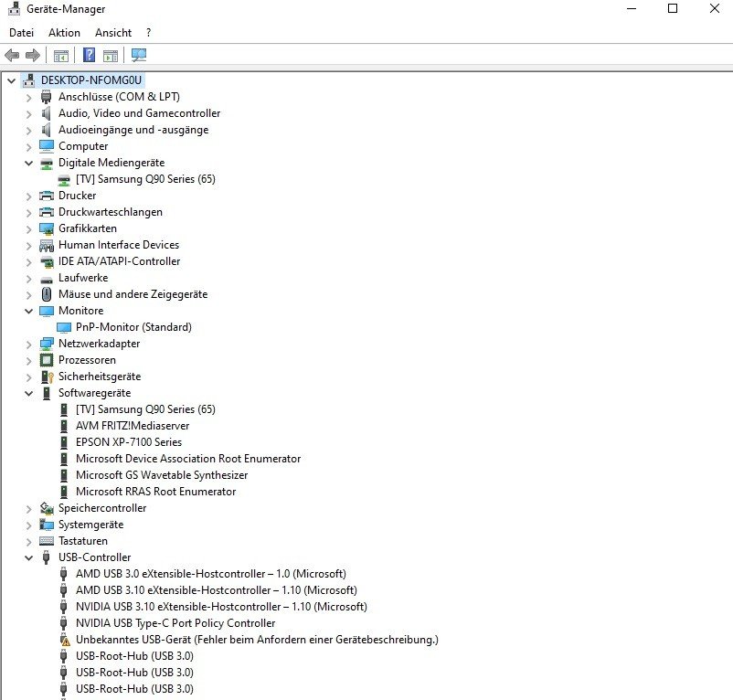Select Microsoft GS Wavetable Synthesizer
The width and height of the screenshot is (733, 700).
point(162,475)
